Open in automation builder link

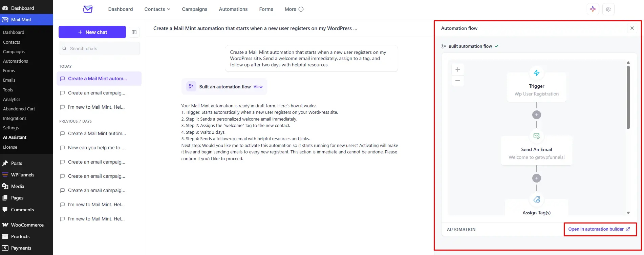tap(599, 229)
